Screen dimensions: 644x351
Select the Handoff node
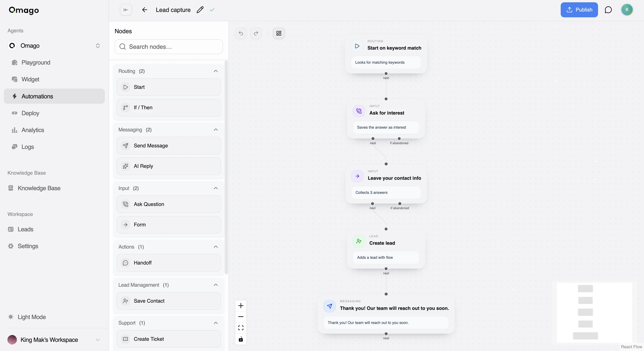click(x=169, y=263)
